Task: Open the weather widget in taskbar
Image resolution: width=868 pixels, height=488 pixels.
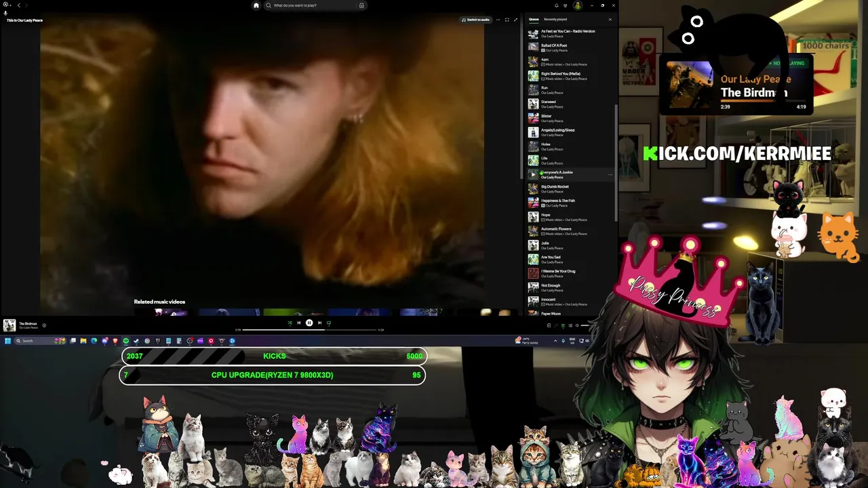Action: point(527,341)
